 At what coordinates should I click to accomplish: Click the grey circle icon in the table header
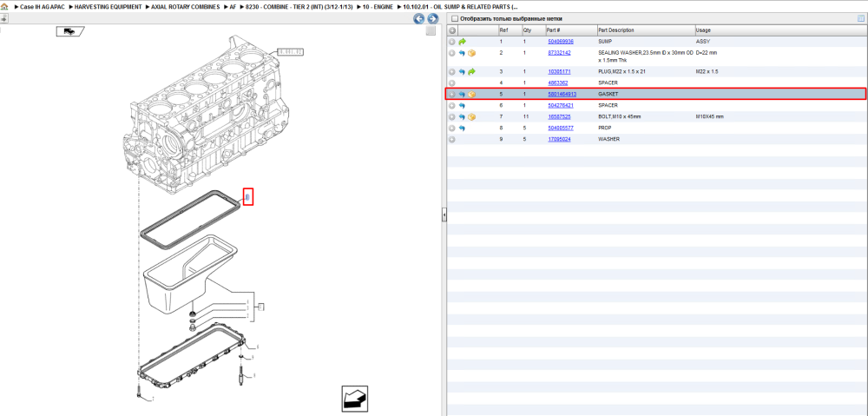452,30
